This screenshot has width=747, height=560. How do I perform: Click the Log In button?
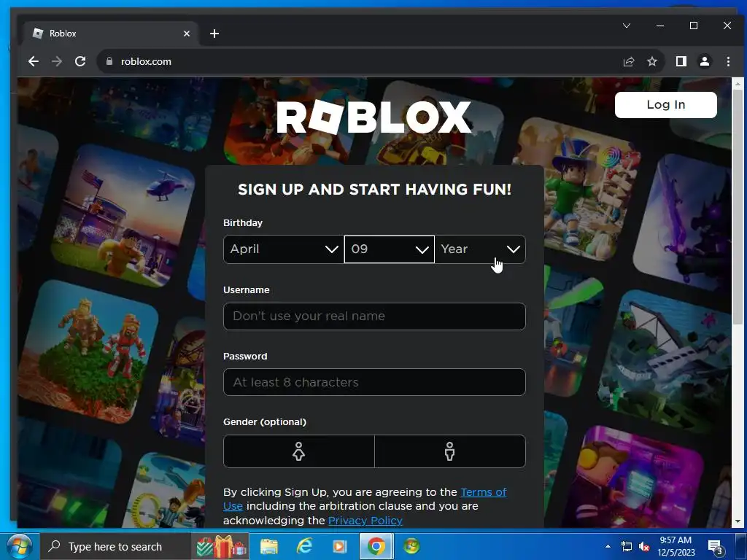[665, 105]
